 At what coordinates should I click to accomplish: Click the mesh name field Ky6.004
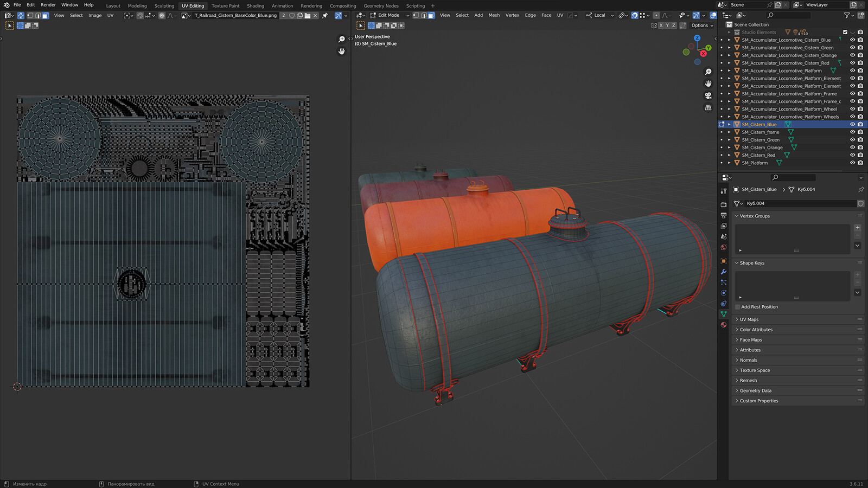click(x=800, y=203)
